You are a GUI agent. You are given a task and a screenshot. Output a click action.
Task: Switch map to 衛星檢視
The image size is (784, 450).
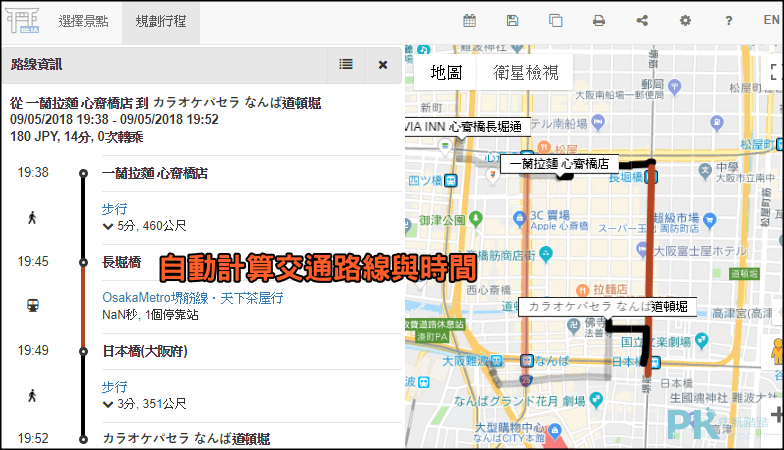pyautogui.click(x=526, y=72)
